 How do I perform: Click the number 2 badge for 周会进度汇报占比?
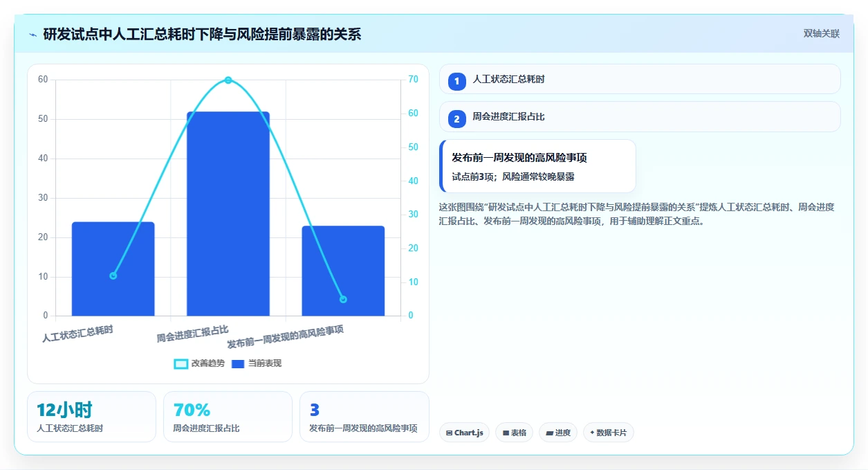coord(457,118)
